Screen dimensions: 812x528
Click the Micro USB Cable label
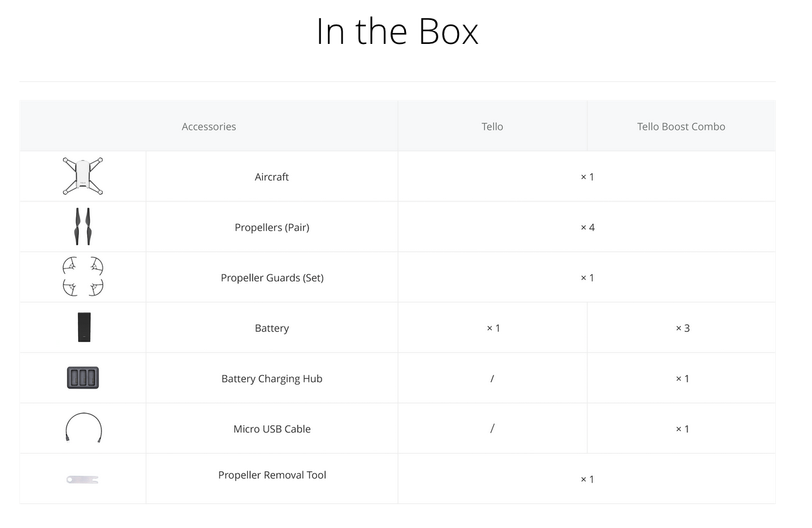[x=272, y=429]
